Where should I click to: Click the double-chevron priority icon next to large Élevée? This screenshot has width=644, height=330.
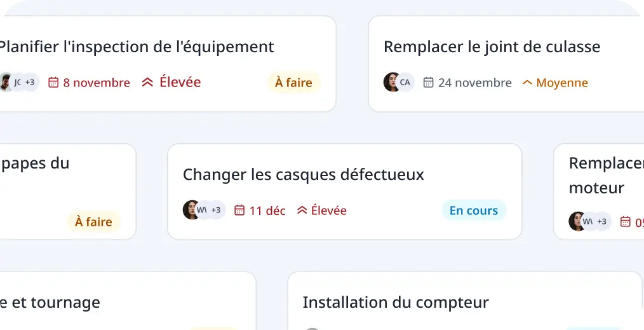pyautogui.click(x=147, y=82)
